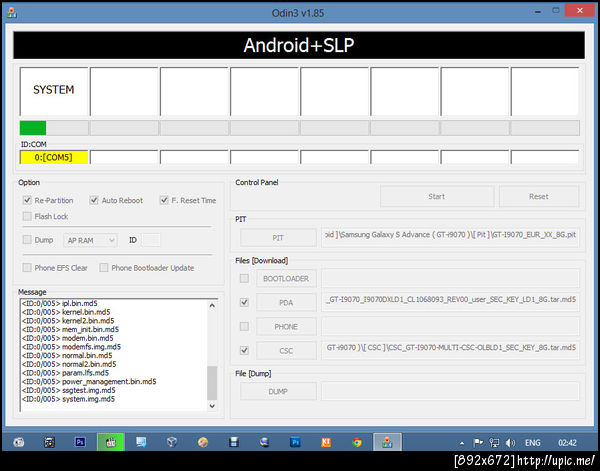Viewport: 600px width, 471px height.
Task: Click the CSC button
Action: (286, 350)
